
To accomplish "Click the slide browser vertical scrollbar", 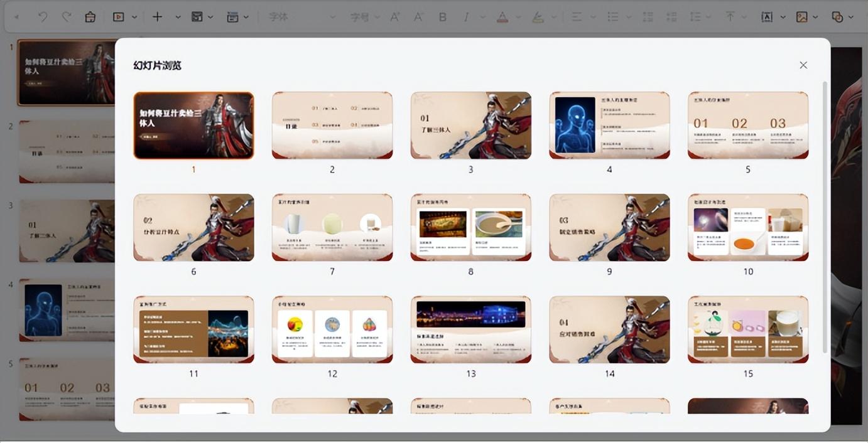I will point(824,216).
